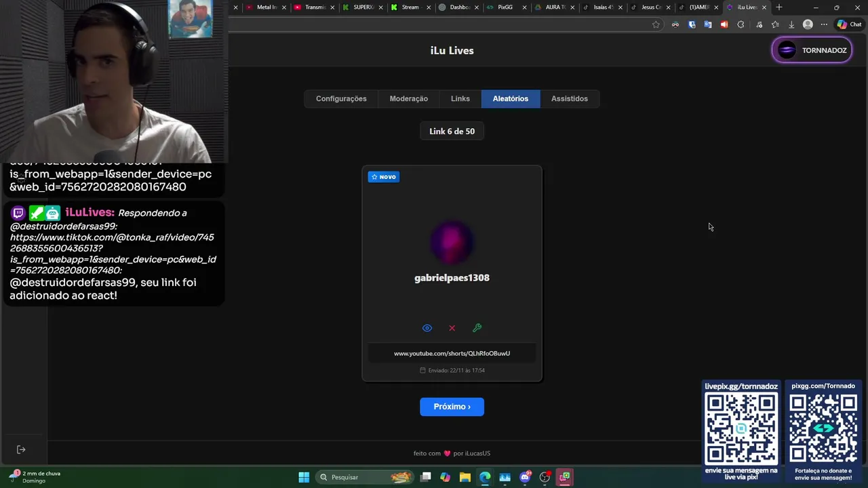Click the username gabrielpaes1308
Image resolution: width=868 pixels, height=488 pixels.
pos(452,278)
